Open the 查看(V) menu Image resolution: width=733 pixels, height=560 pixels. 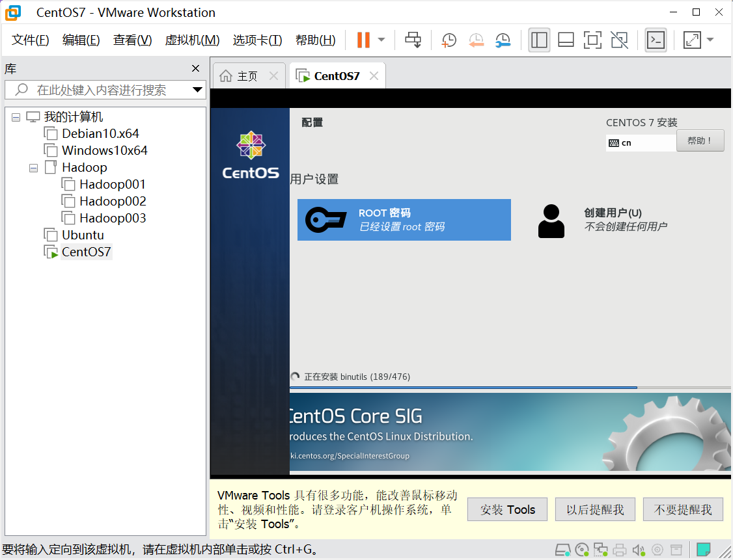[x=132, y=40]
